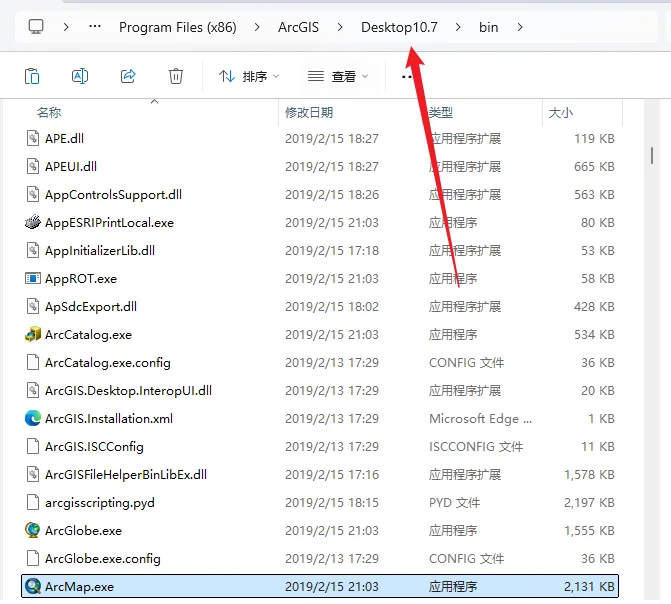
Task: Click the ArcGlobe.exe file name
Action: (x=83, y=531)
